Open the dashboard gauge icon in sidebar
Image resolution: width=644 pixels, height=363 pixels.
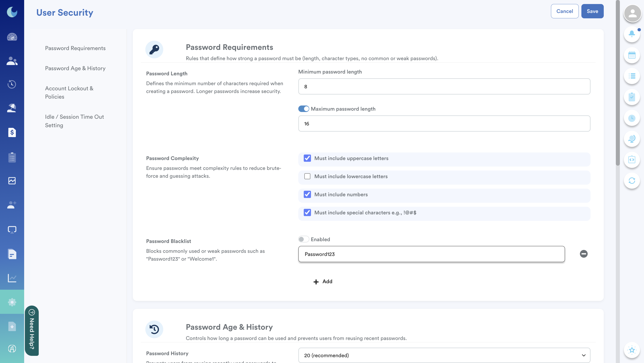(x=12, y=37)
